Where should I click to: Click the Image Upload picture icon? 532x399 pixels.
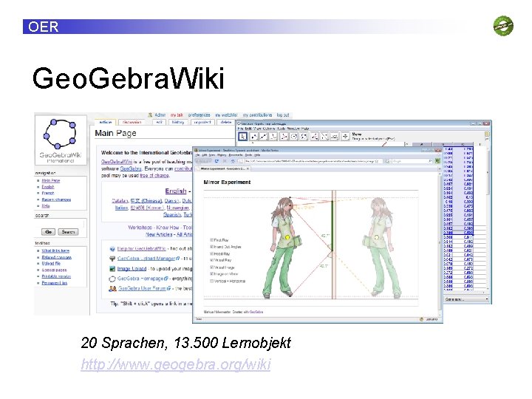click(x=112, y=269)
